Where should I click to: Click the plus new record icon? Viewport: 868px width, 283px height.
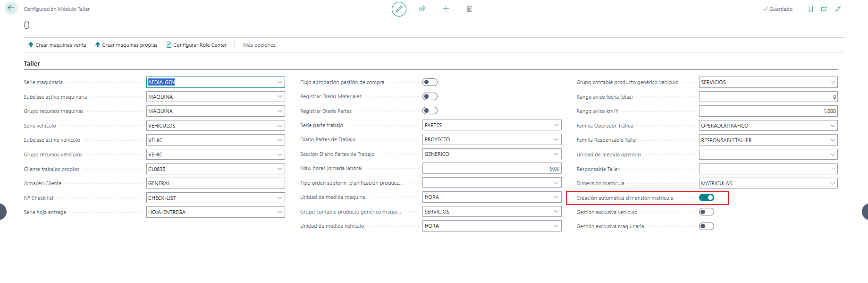point(446,9)
